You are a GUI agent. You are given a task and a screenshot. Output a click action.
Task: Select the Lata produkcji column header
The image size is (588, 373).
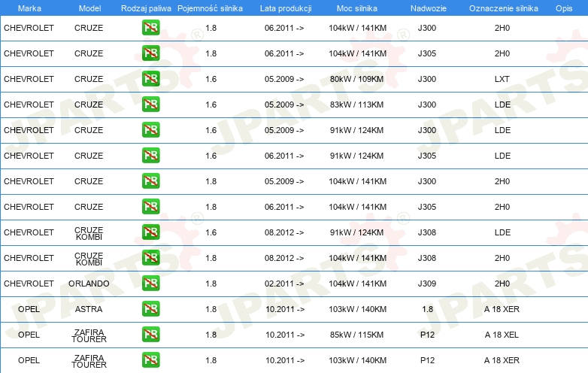click(285, 8)
